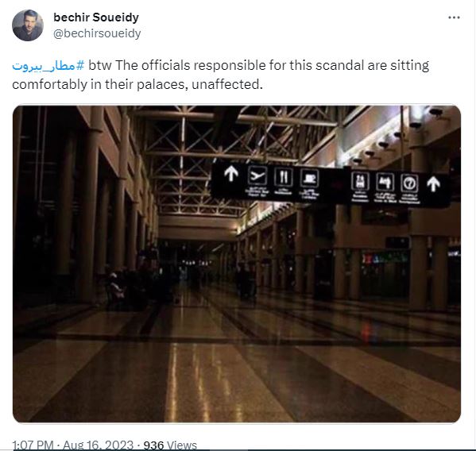Click the fork and knife restaurant icon
This screenshot has height=451, width=476.
click(x=283, y=176)
